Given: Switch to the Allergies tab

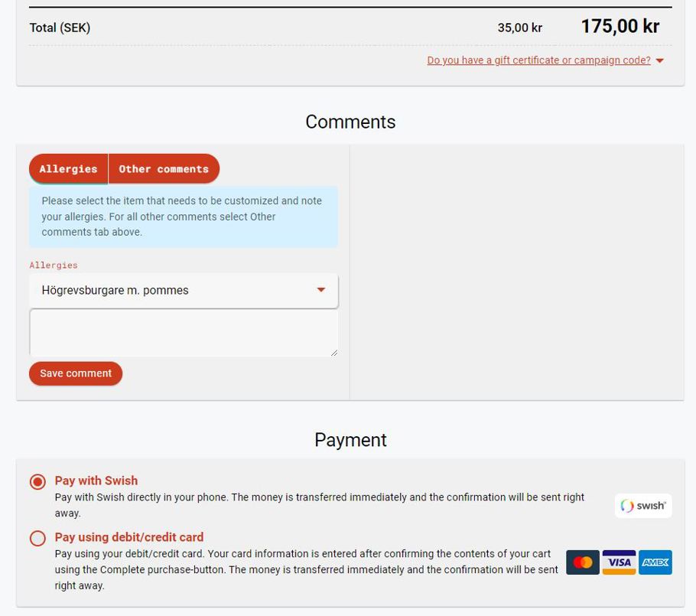Looking at the screenshot, I should click(x=69, y=169).
